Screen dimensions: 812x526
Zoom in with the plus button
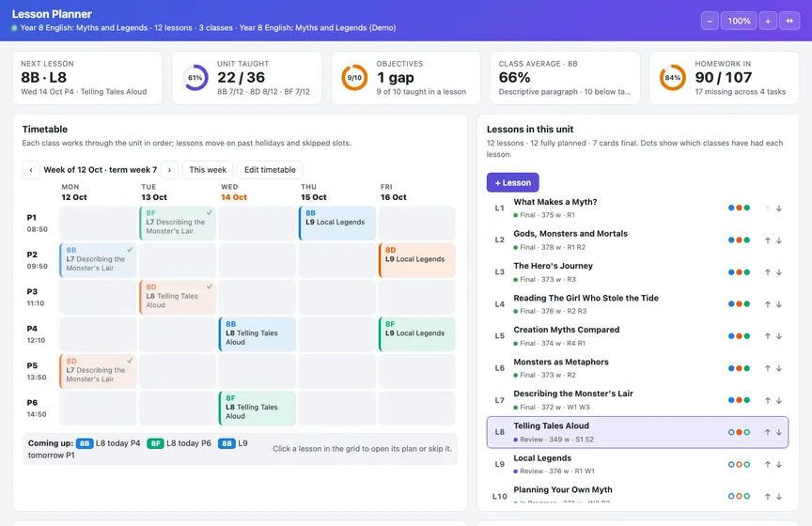[x=768, y=21]
